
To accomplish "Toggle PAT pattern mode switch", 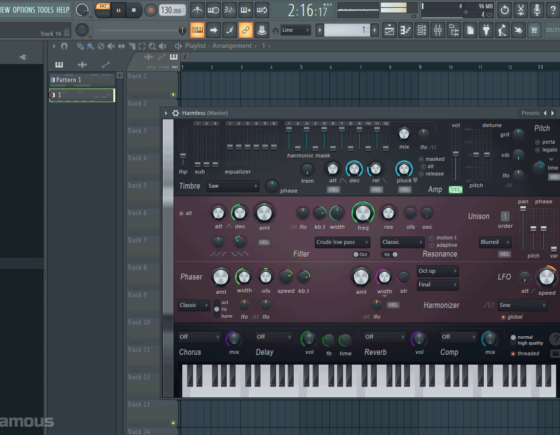I will (x=103, y=6).
